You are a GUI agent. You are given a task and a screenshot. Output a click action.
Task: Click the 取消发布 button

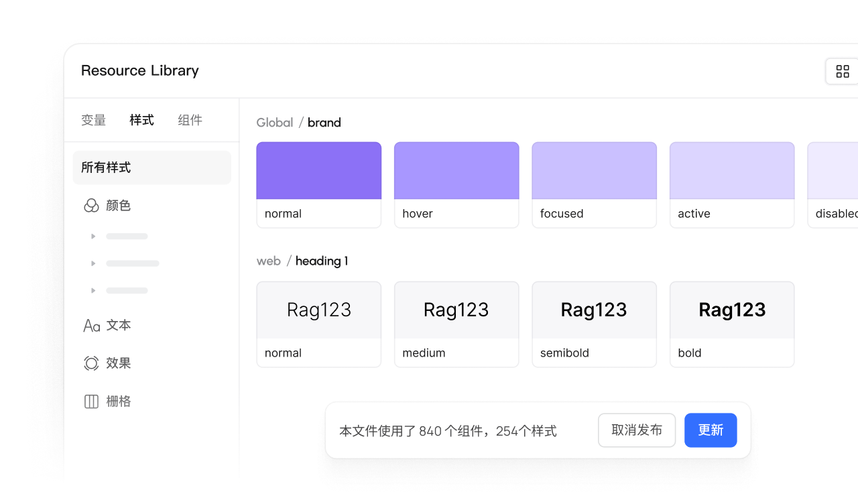coord(637,430)
